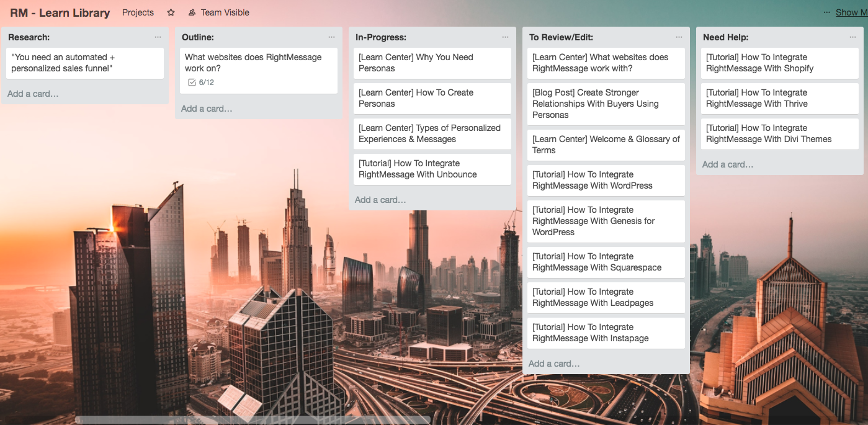Open the Integrate With Shopify tutorial card
Screen dimensions: 868x425
click(780, 63)
